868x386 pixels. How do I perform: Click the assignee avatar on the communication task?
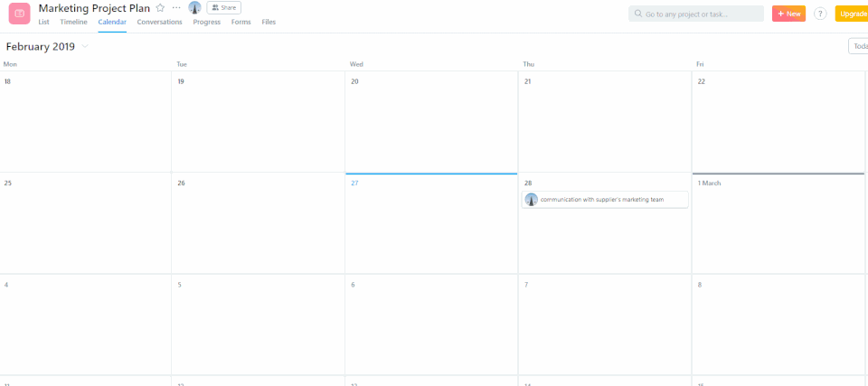pyautogui.click(x=532, y=200)
